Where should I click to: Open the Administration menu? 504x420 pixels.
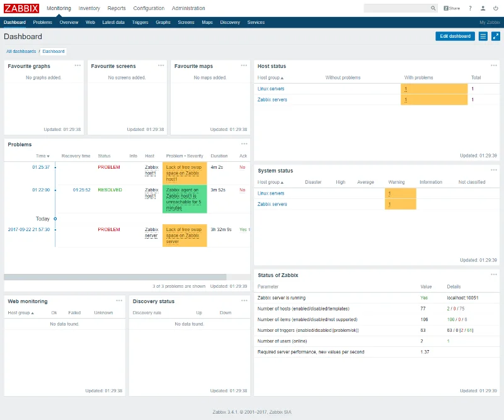(188, 8)
